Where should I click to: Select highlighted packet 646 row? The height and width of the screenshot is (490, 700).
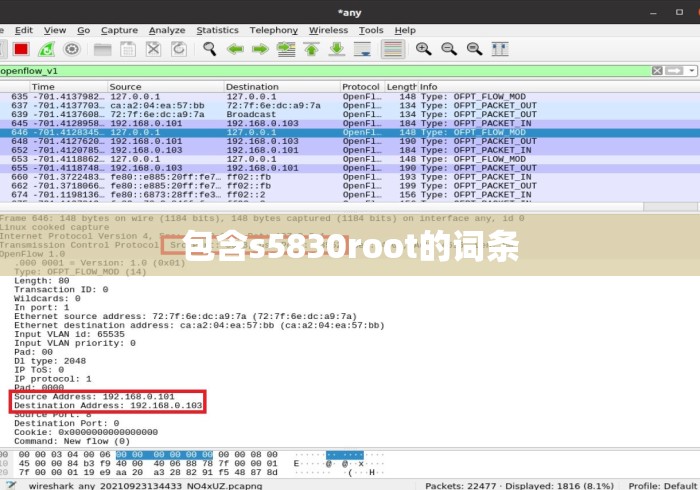pos(350,133)
